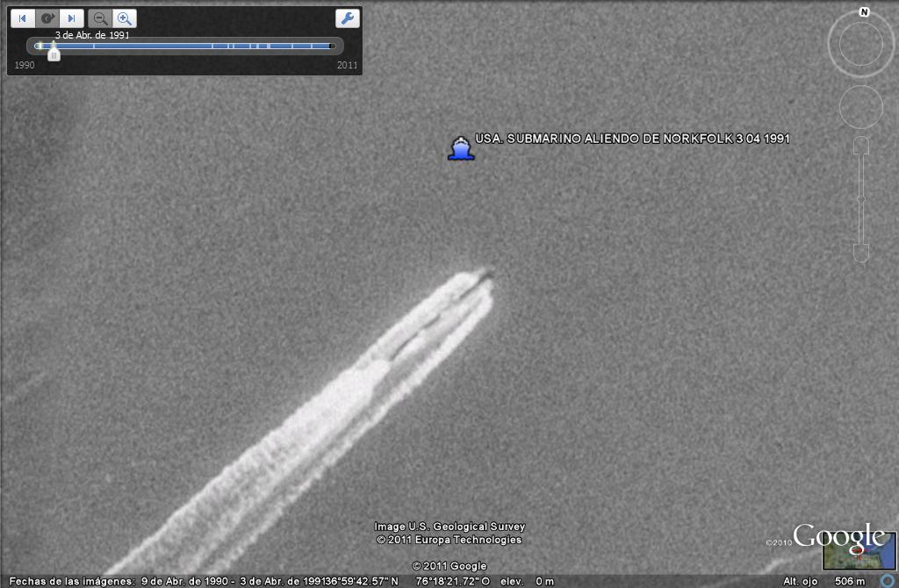Open time slider options wrench
This screenshot has height=588, width=899.
coord(348,18)
